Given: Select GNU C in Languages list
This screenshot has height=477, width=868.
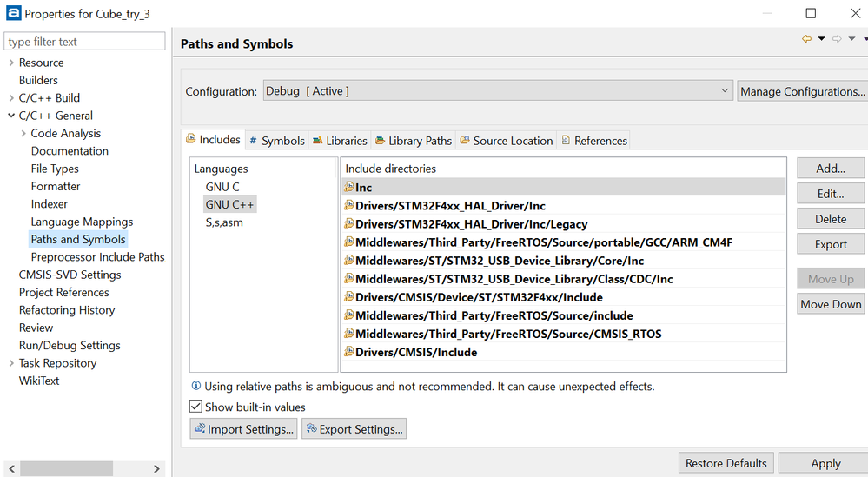Looking at the screenshot, I should click(222, 187).
